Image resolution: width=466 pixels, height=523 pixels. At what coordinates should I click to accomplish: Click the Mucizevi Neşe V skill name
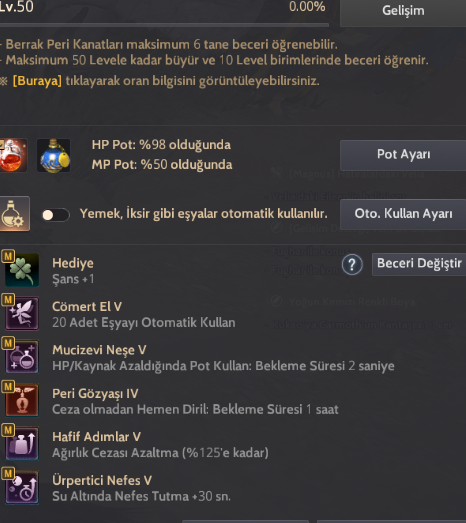click(99, 350)
